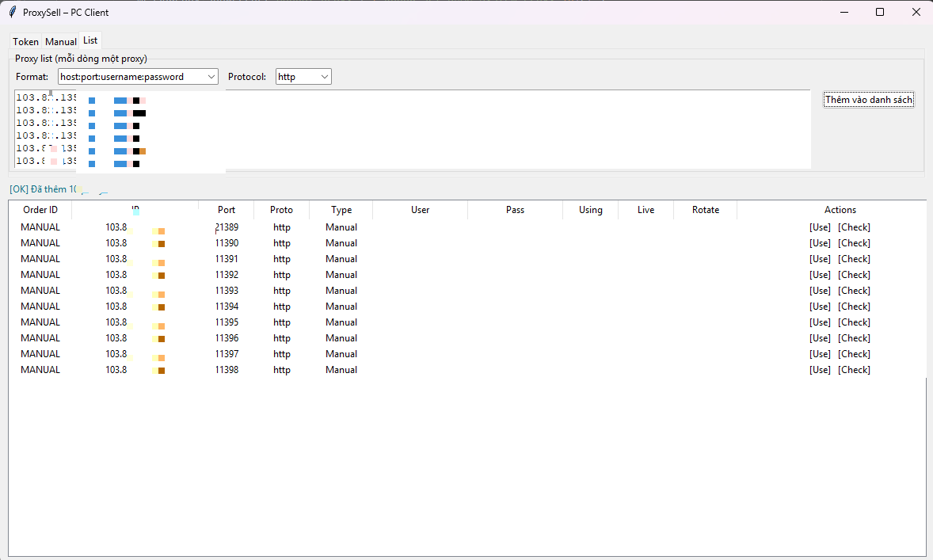Click [Check] on the port 11390 row
The image size is (933, 560).
coord(854,243)
